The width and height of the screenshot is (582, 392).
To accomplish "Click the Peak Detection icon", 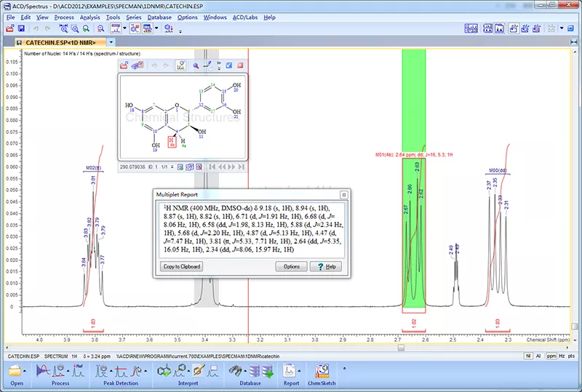I will pos(100,370).
